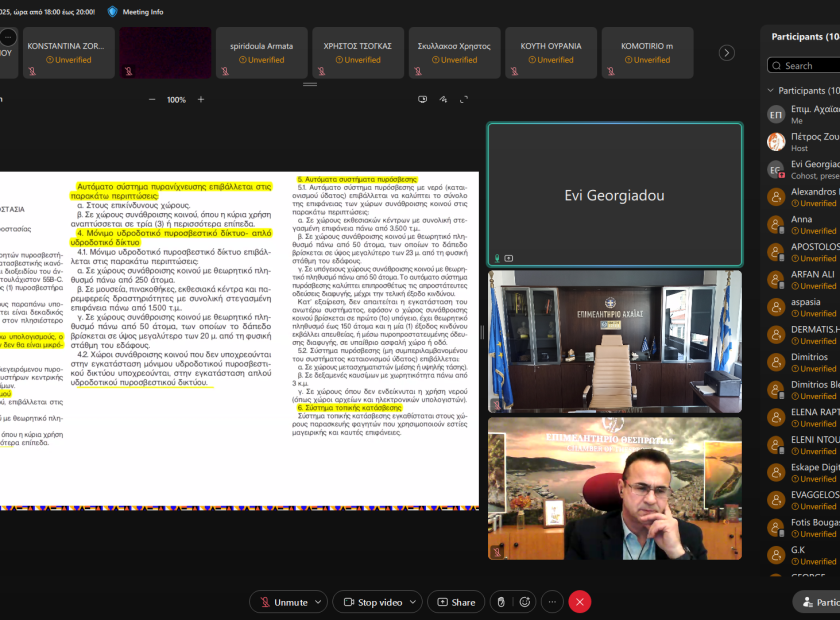Open the video options arrow beside Stop video

413,602
